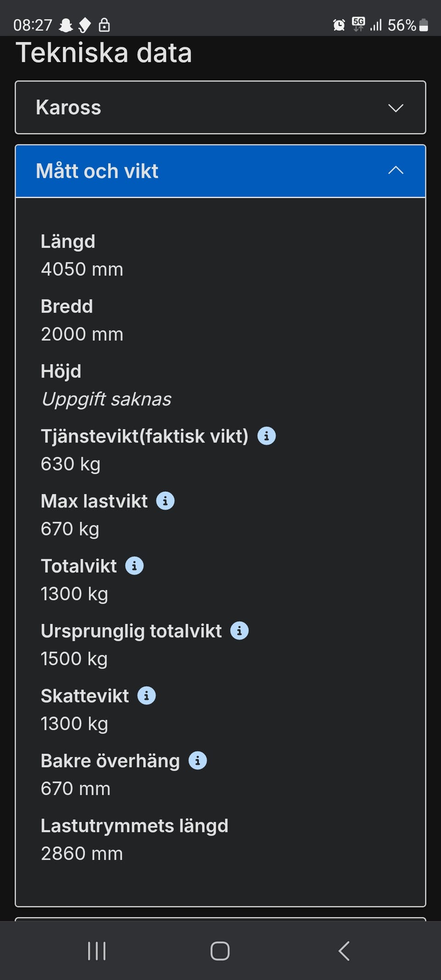This screenshot has width=441, height=980.
Task: Tap the Android home button
Action: 220,951
